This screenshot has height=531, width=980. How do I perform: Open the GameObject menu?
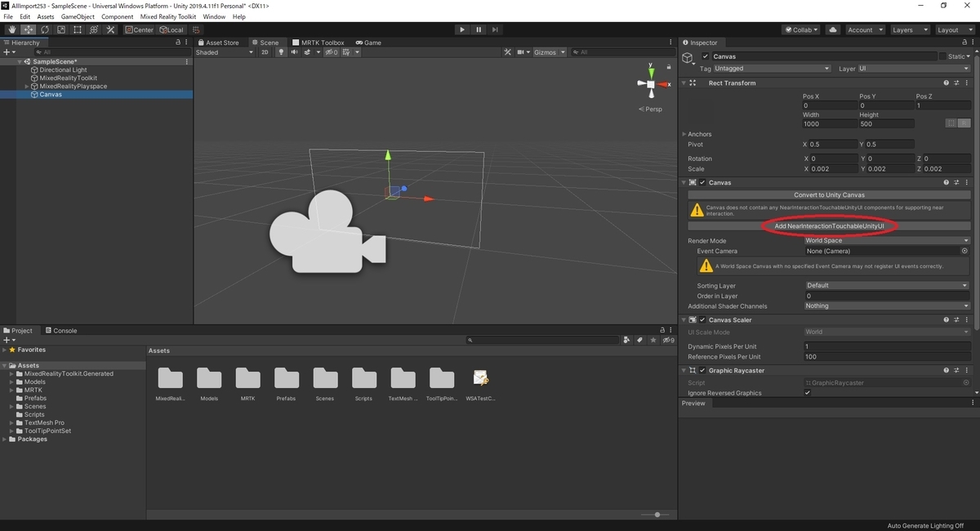pos(78,16)
